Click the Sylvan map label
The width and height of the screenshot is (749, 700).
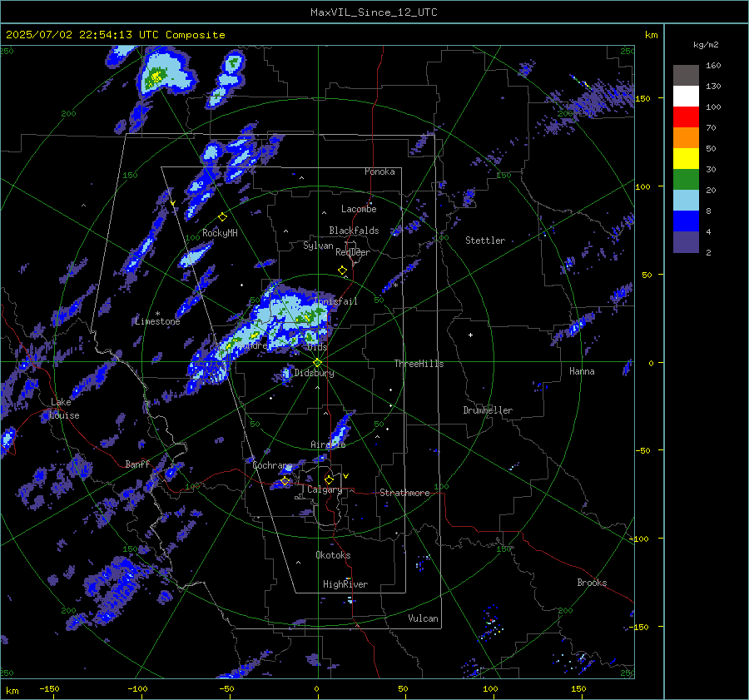(x=318, y=246)
